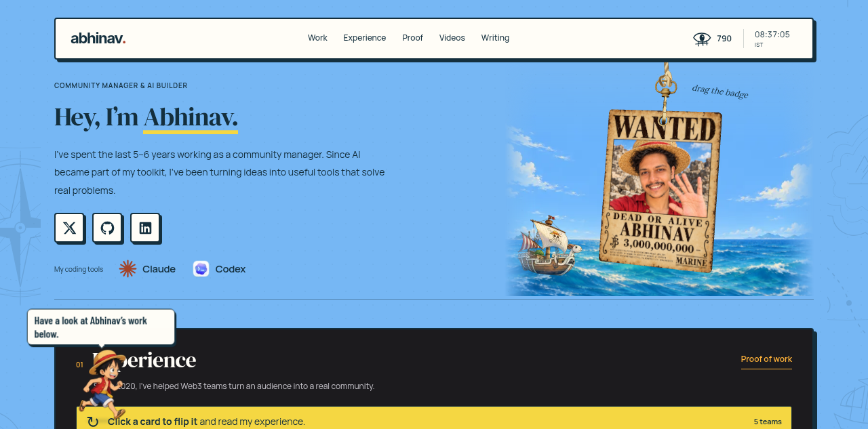The height and width of the screenshot is (429, 868).
Task: Click the mascot speech bubble text
Action: [x=91, y=327]
